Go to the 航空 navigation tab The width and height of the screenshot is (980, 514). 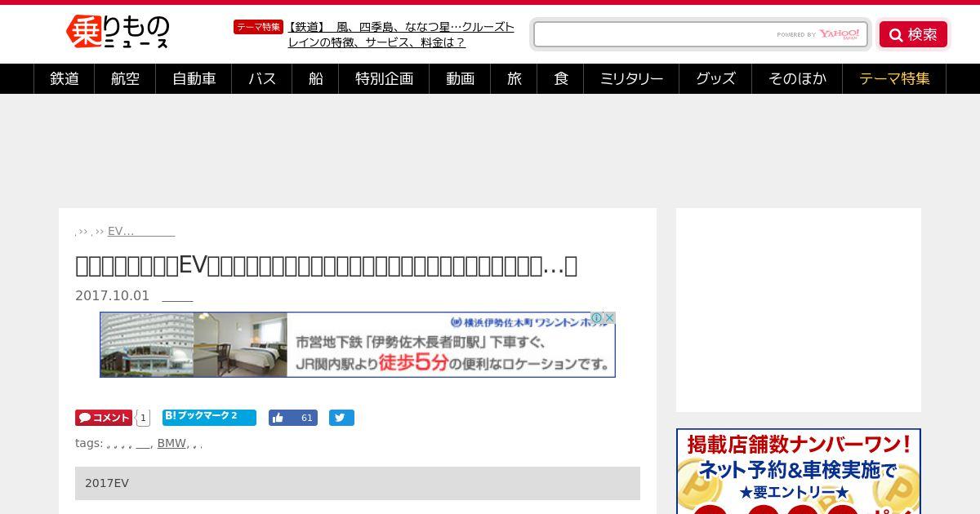126,78
